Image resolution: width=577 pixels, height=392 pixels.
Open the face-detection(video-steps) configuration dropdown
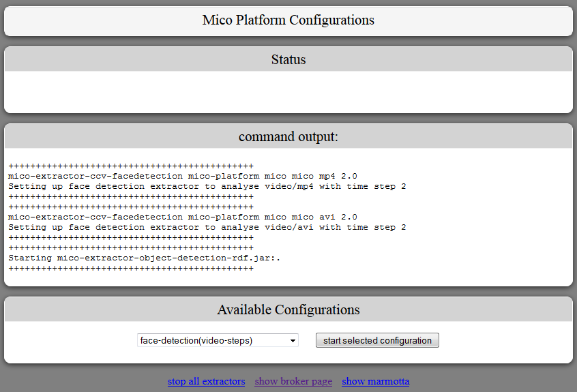click(x=218, y=340)
